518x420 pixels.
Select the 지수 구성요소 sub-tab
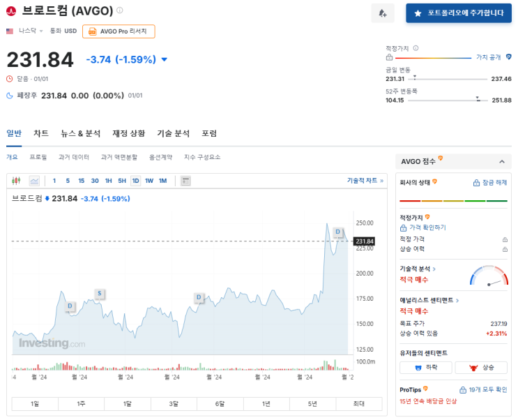pos(202,157)
